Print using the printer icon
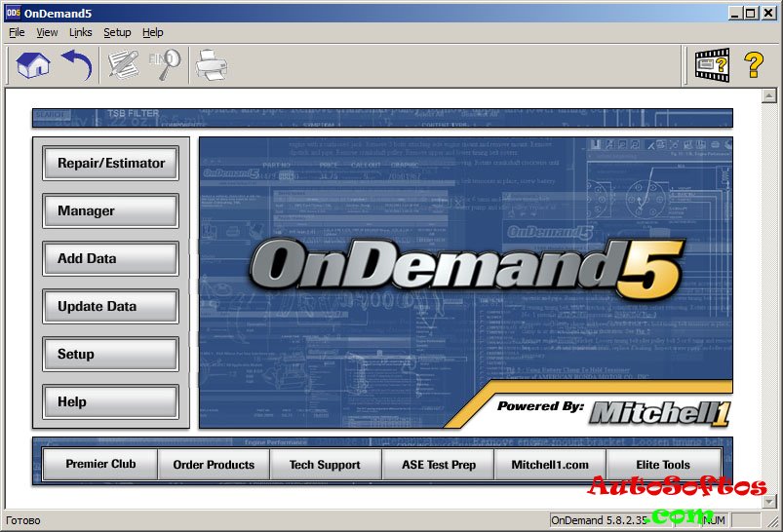 pyautogui.click(x=212, y=65)
